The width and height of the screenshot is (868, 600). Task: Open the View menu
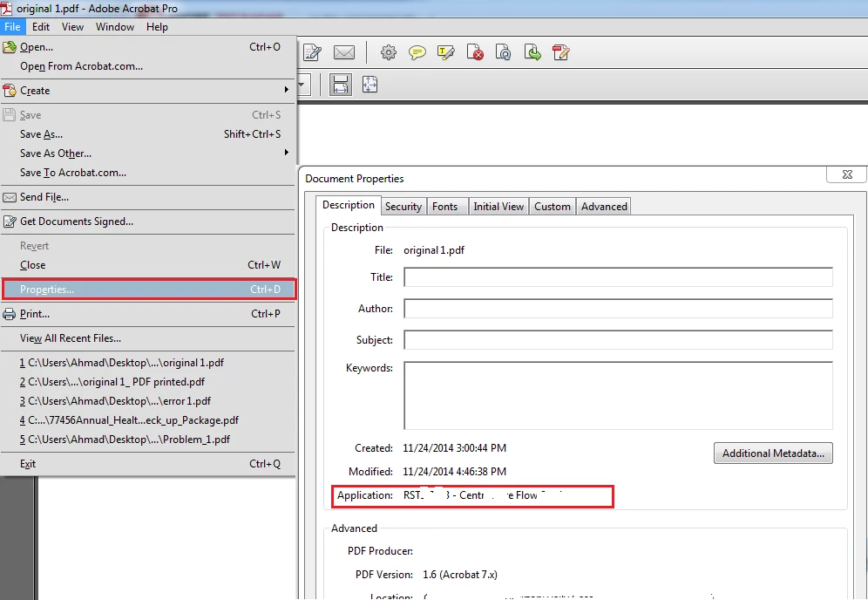[72, 26]
